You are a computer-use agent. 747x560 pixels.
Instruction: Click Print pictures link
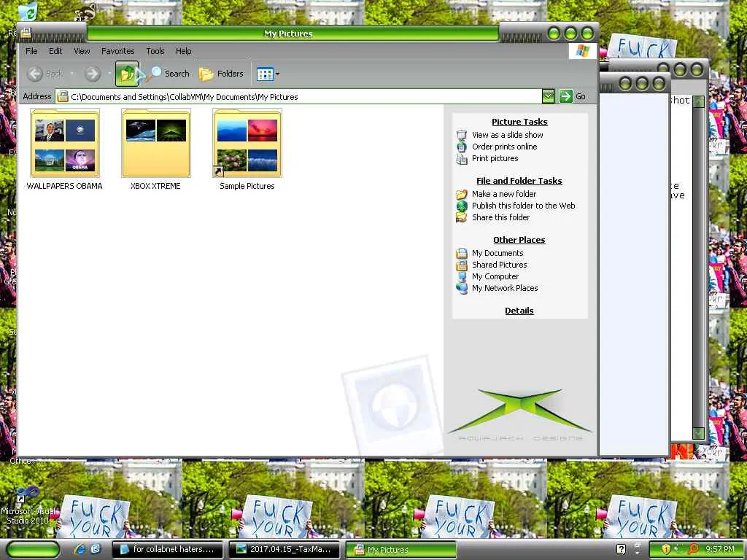coord(495,158)
